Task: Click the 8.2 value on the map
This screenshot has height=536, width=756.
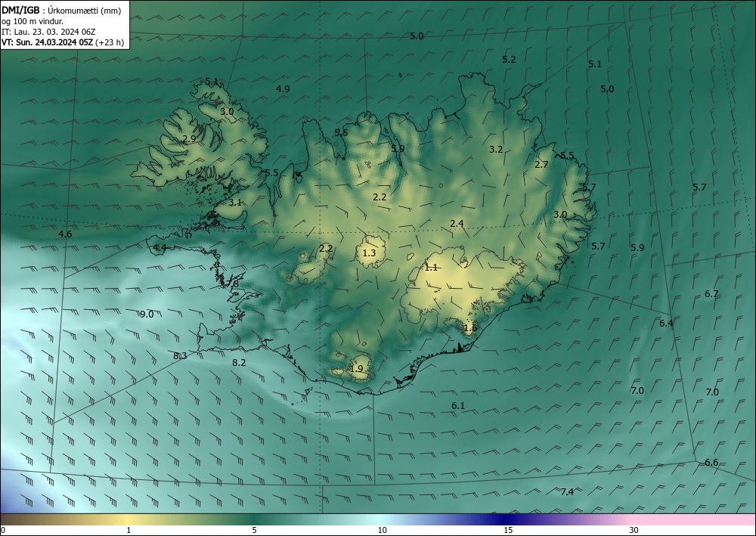Action: (x=239, y=362)
